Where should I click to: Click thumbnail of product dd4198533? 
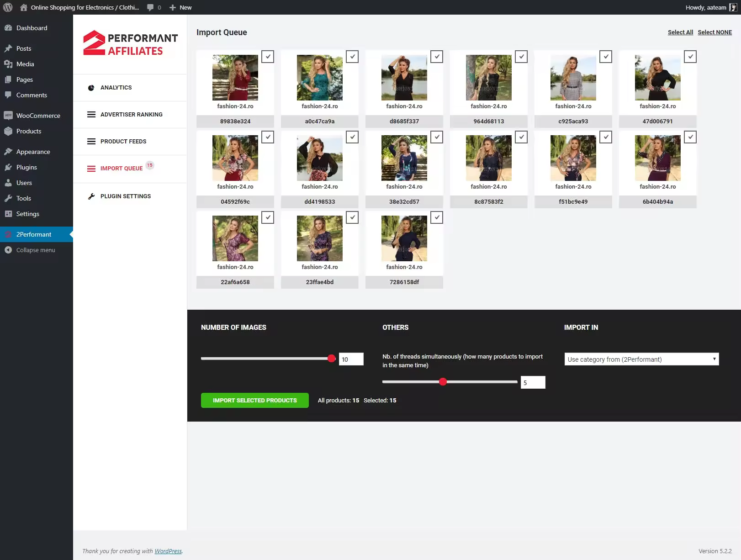(320, 158)
